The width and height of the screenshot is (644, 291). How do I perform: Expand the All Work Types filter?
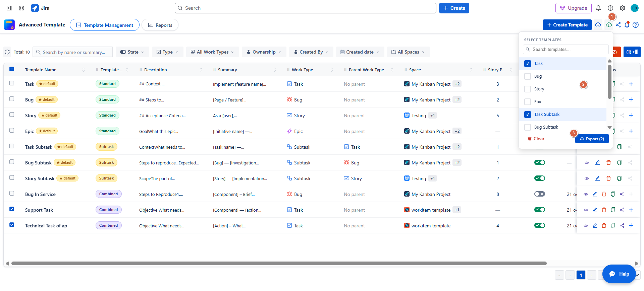(213, 52)
